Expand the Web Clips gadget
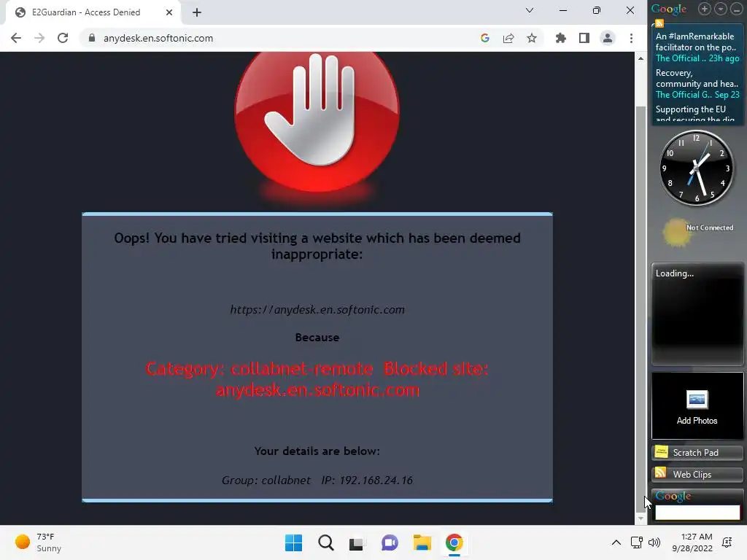 click(x=697, y=474)
